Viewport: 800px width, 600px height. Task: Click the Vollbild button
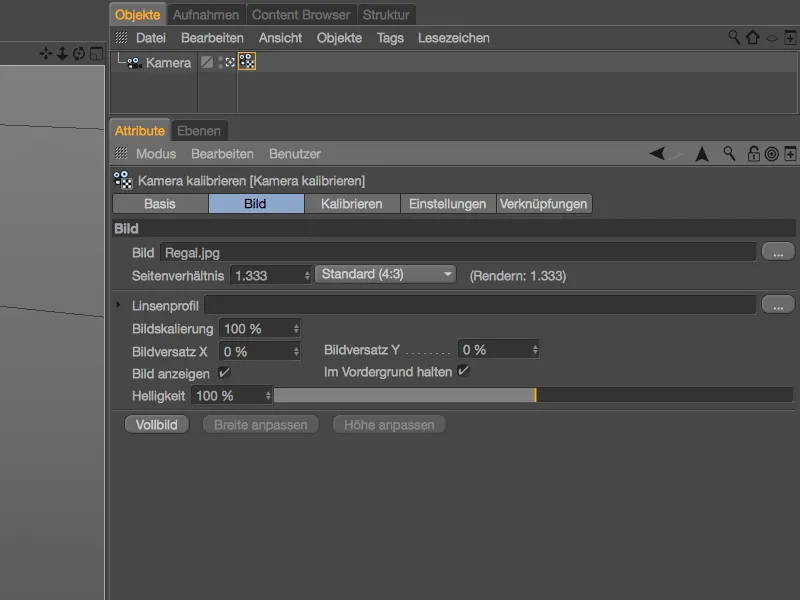point(156,424)
